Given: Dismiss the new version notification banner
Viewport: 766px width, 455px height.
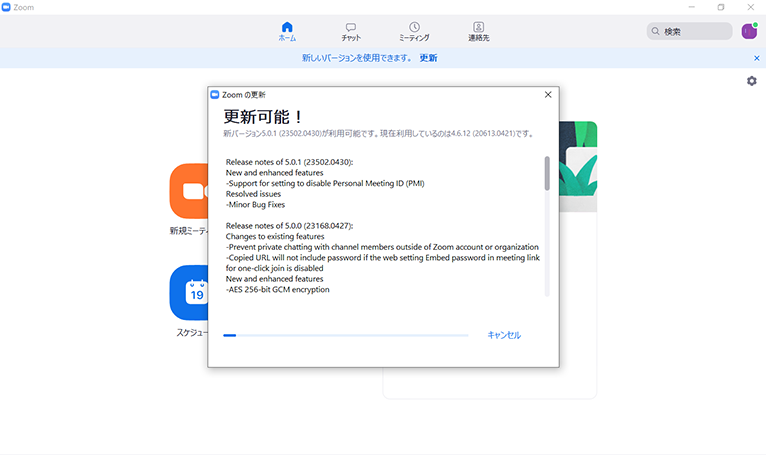Looking at the screenshot, I should [x=757, y=58].
